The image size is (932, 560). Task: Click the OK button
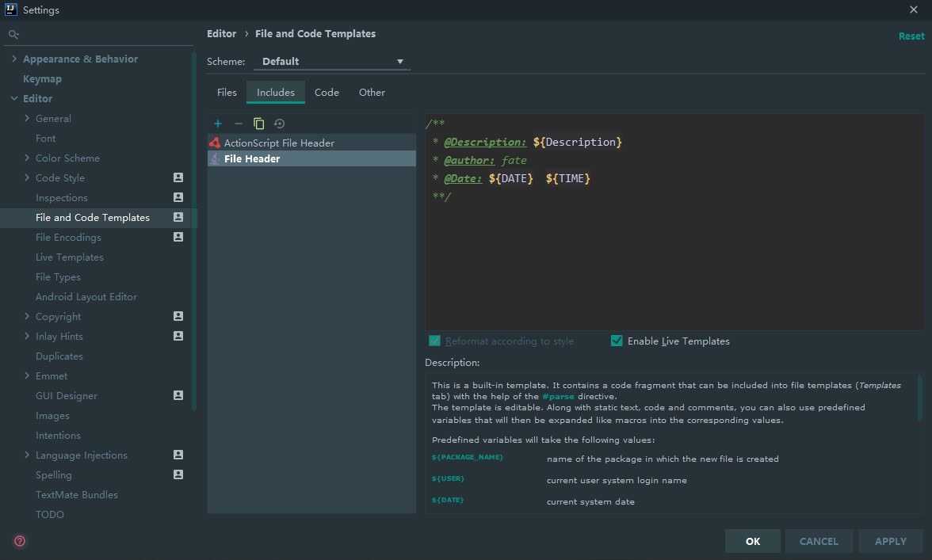pyautogui.click(x=753, y=541)
